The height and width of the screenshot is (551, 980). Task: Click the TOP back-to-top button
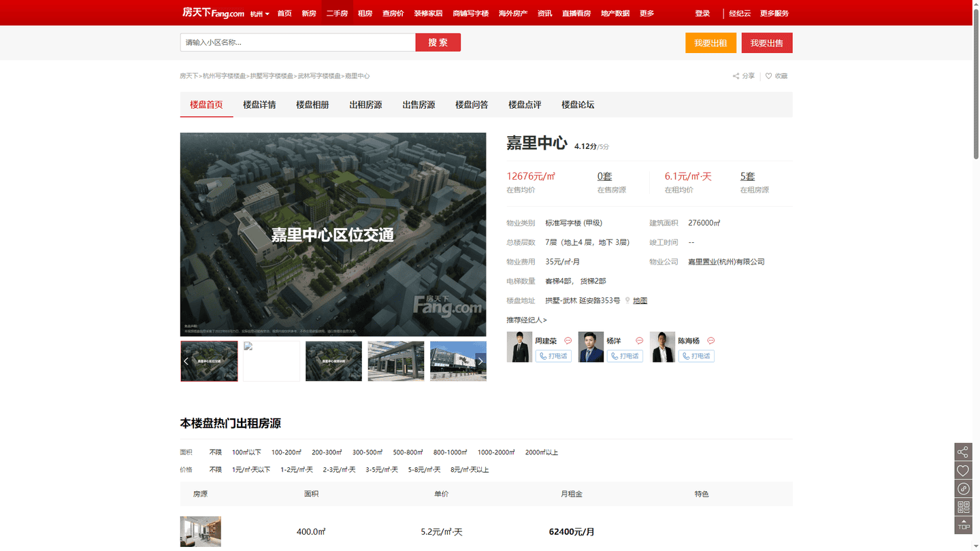pyautogui.click(x=963, y=525)
